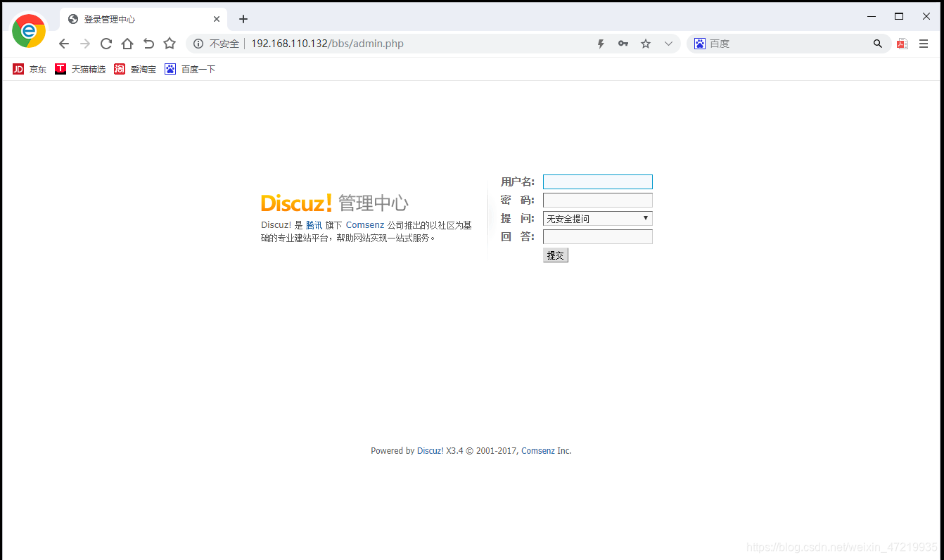Image resolution: width=944 pixels, height=560 pixels.
Task: Click the forward navigation arrow
Action: [x=85, y=44]
